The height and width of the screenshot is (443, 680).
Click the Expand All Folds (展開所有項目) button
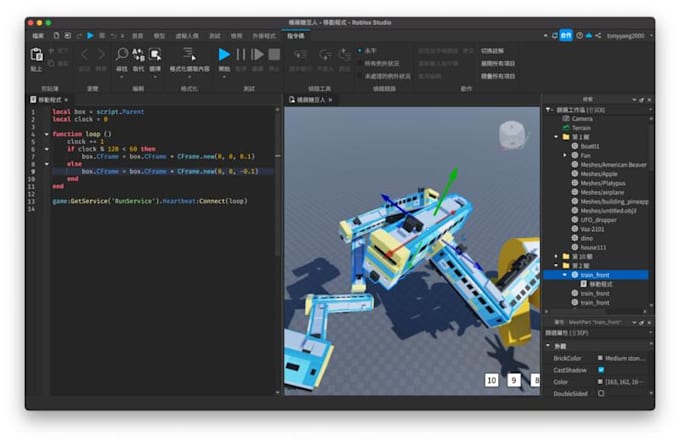pos(498,63)
